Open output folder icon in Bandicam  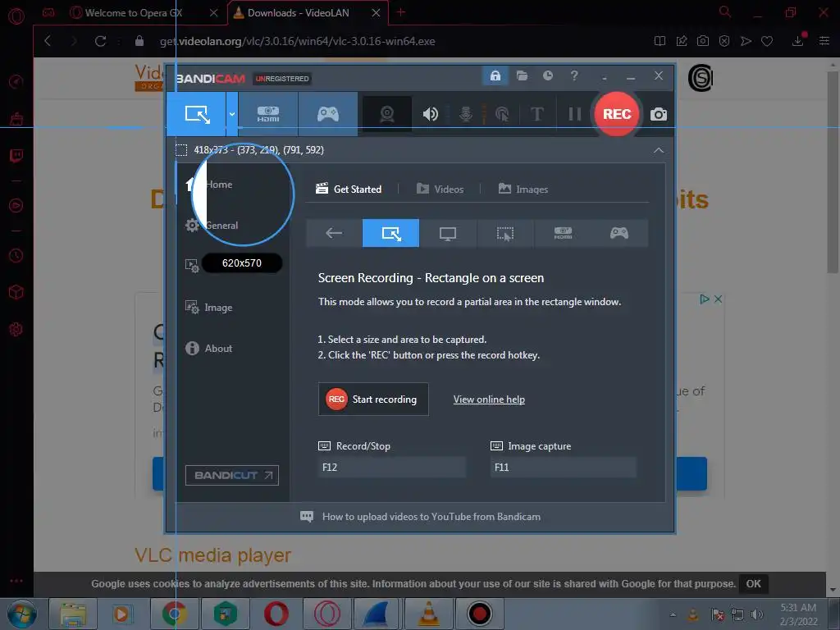[522, 75]
